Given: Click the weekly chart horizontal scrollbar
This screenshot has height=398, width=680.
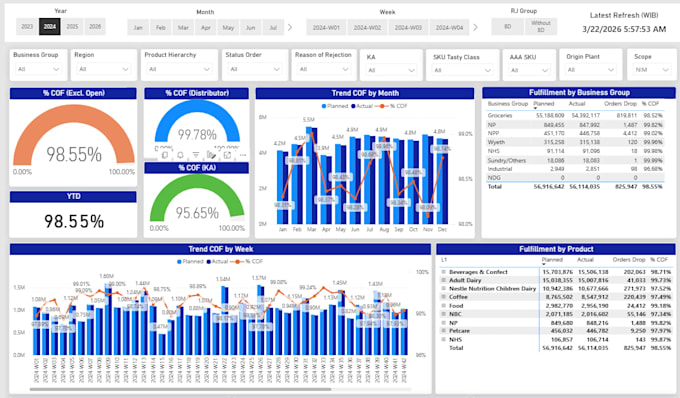Looking at the screenshot, I should tap(180, 389).
